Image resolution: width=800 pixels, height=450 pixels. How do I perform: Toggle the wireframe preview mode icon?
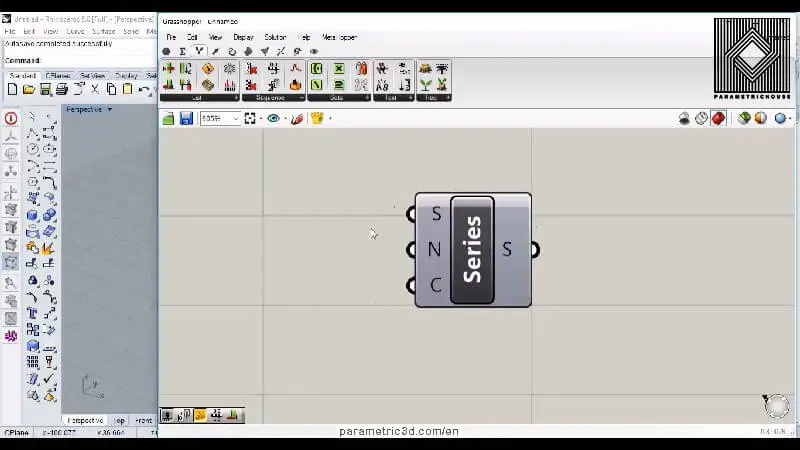click(x=701, y=118)
